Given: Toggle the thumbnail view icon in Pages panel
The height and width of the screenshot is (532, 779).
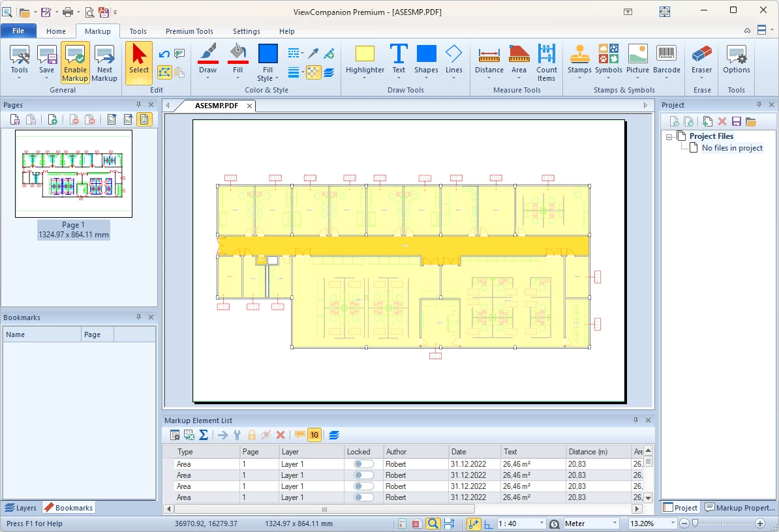Looking at the screenshot, I should tap(145, 119).
